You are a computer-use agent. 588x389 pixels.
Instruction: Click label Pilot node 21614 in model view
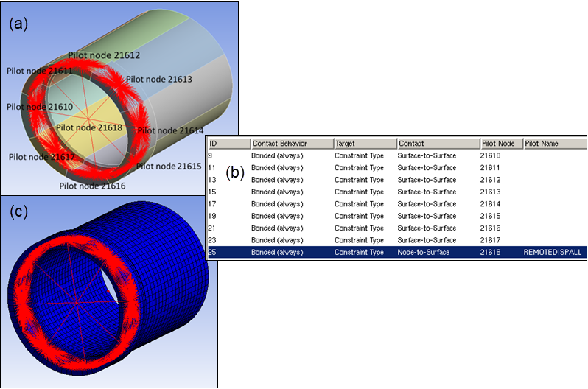coord(171,130)
